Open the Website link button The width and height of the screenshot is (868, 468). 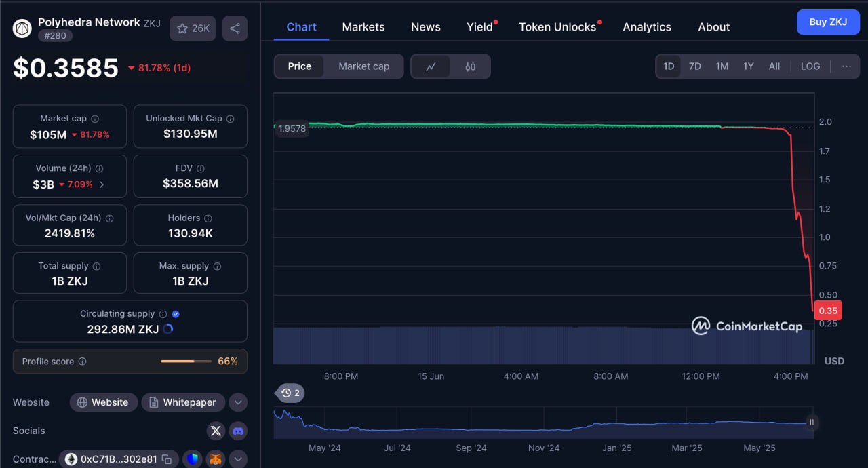[x=103, y=402]
